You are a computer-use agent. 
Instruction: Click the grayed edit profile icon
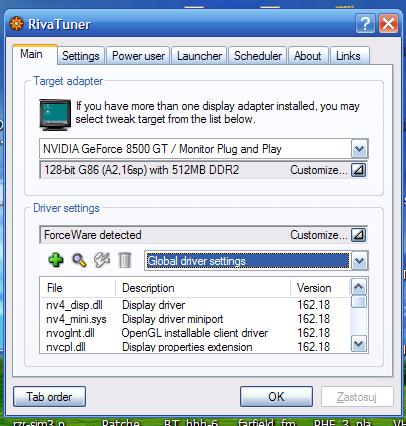[x=102, y=260]
